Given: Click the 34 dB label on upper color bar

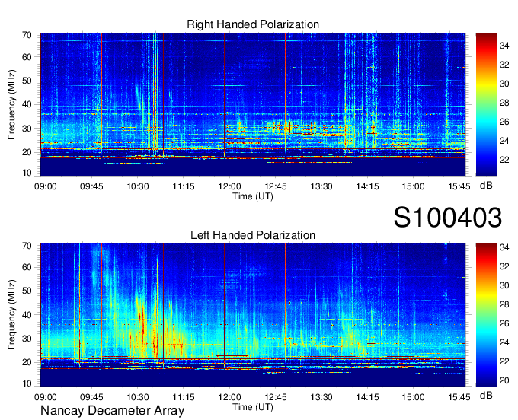Looking at the screenshot, I should click(504, 46).
